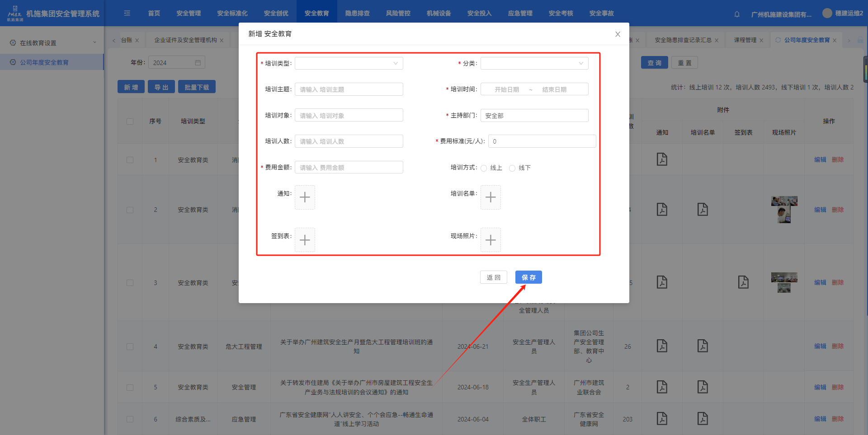Select the 线下 training method radio
This screenshot has width=868, height=435.
(x=512, y=168)
